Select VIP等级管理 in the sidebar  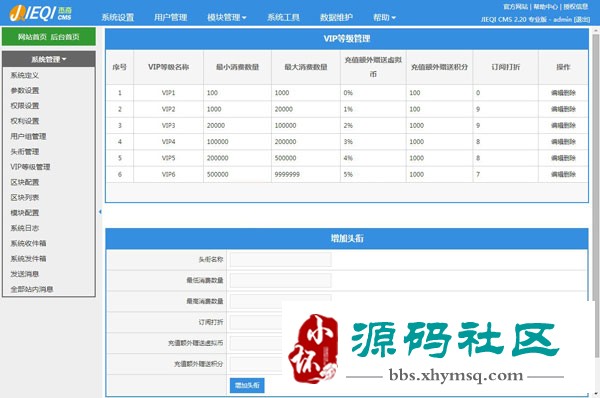pyautogui.click(x=30, y=167)
